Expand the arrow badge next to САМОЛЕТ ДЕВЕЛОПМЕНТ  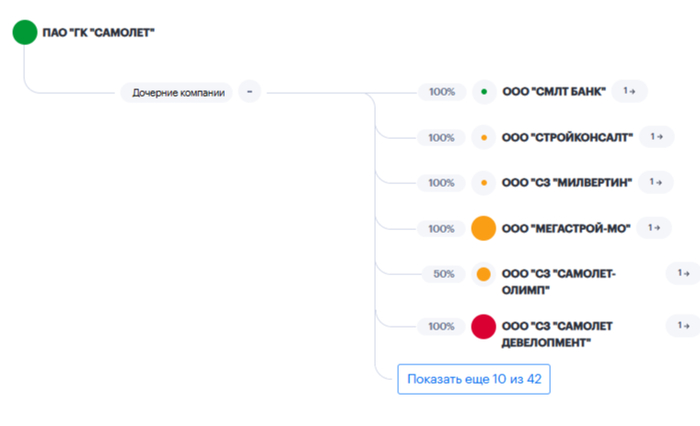point(682,324)
